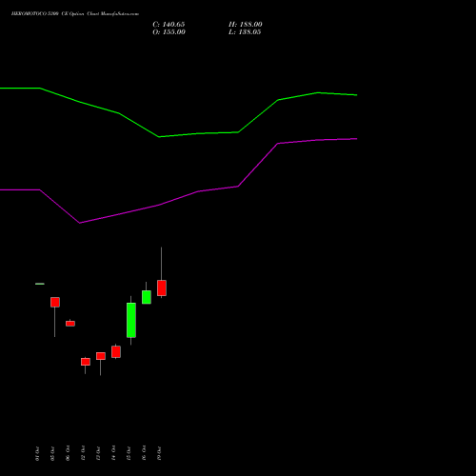
Task: Select the 05 Oct date label
Action: click(52, 453)
